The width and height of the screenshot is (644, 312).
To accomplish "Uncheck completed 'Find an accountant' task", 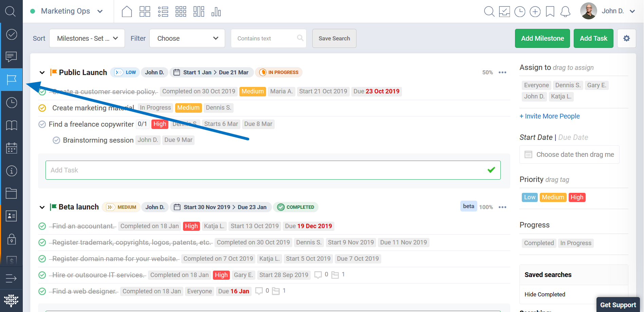I will (x=42, y=226).
